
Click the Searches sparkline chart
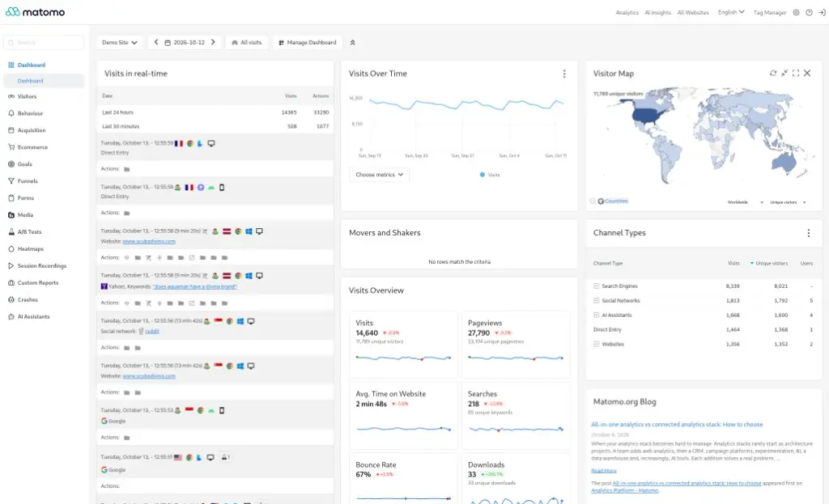click(516, 429)
